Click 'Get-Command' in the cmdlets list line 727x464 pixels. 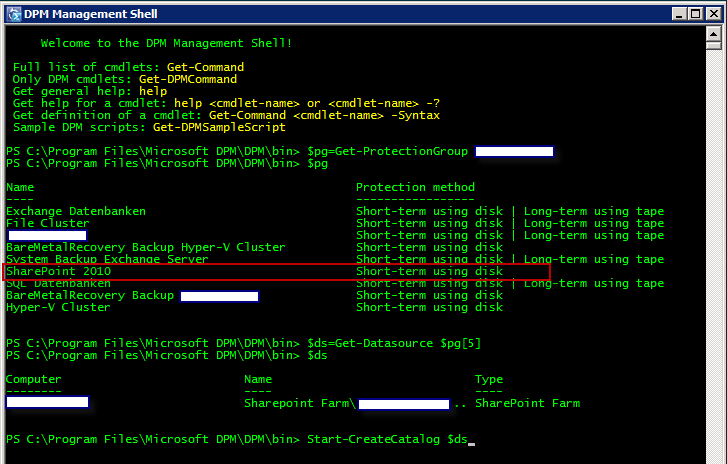click(x=205, y=67)
